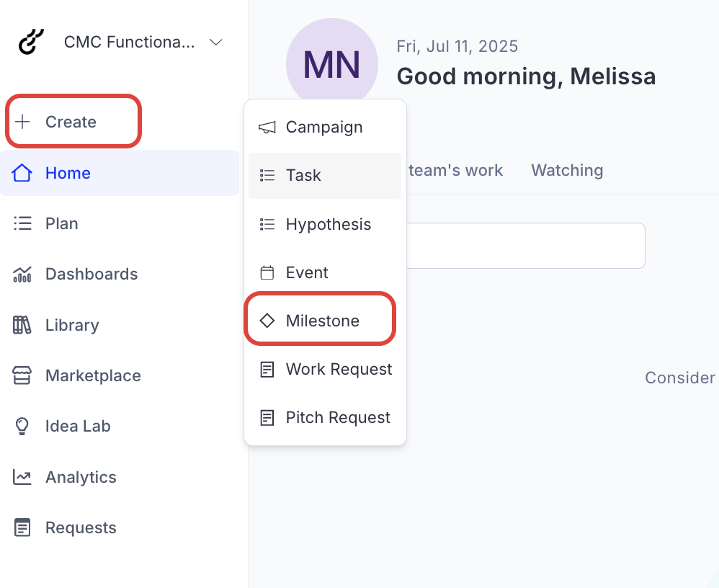
Task: Open the Analytics trend icon
Action: tap(22, 477)
